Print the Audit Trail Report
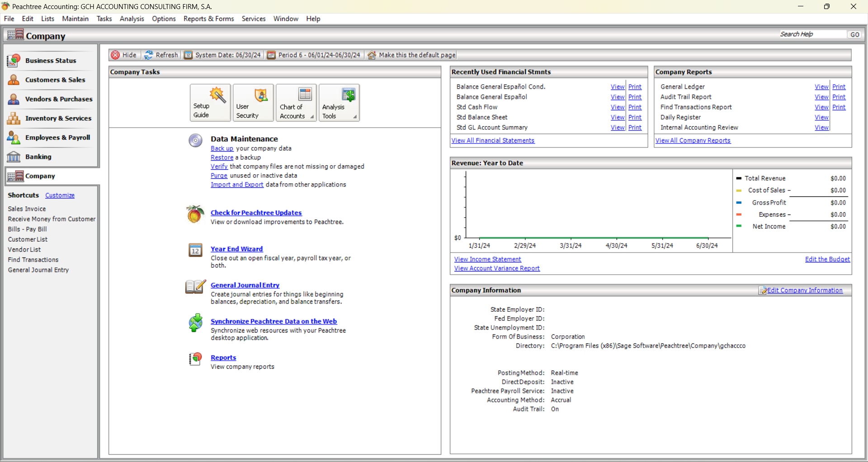 coord(839,97)
